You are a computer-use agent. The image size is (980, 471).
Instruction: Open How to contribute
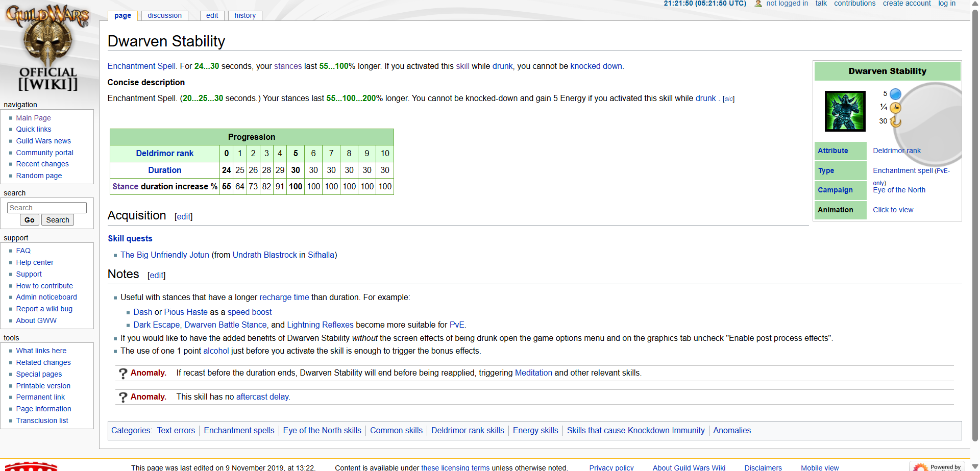coord(44,286)
